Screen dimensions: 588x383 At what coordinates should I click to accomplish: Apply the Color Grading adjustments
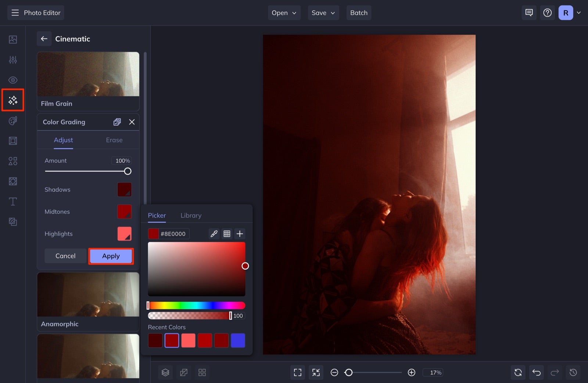111,256
